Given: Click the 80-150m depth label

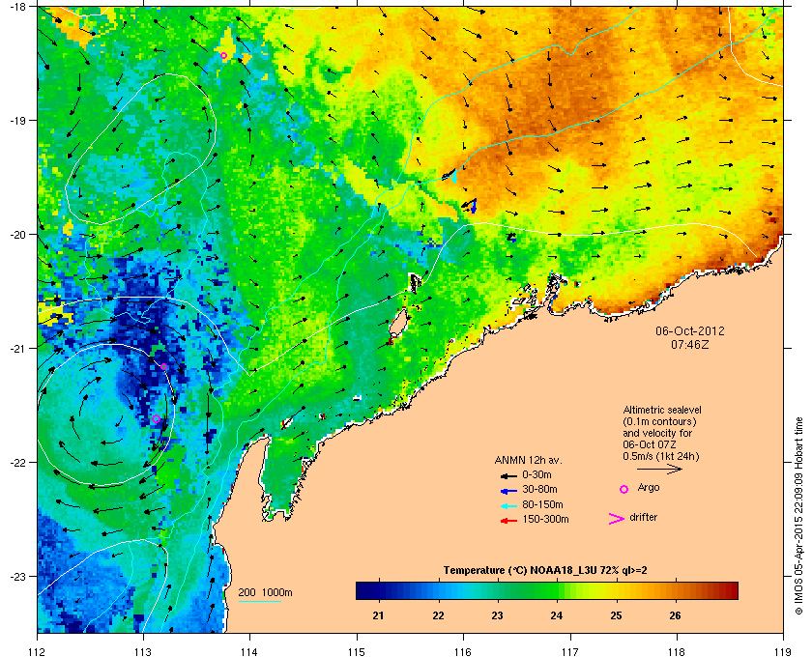Looking at the screenshot, I should [542, 504].
